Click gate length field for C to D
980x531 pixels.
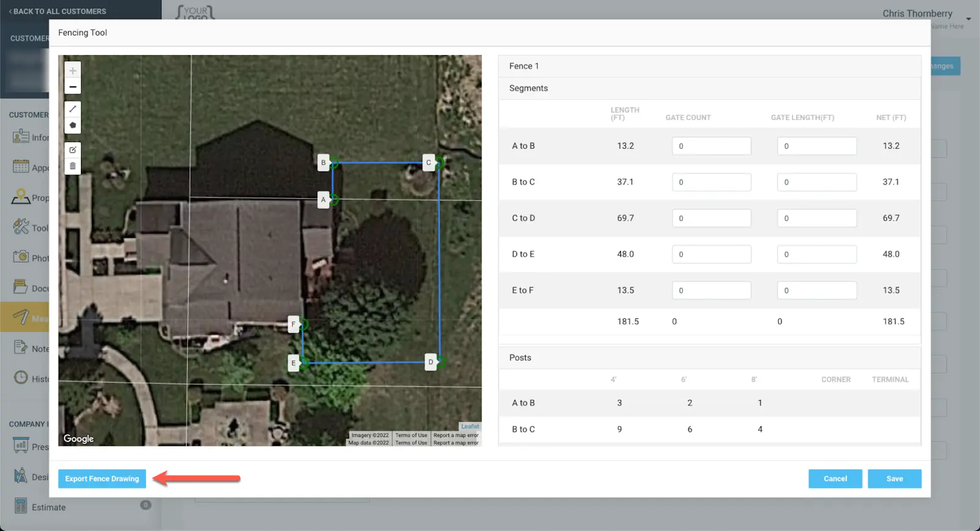(x=816, y=219)
